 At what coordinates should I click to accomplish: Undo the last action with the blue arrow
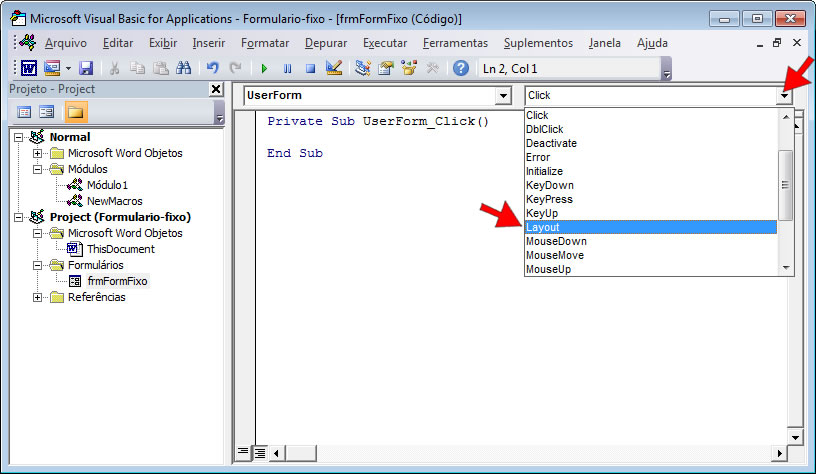coord(212,68)
